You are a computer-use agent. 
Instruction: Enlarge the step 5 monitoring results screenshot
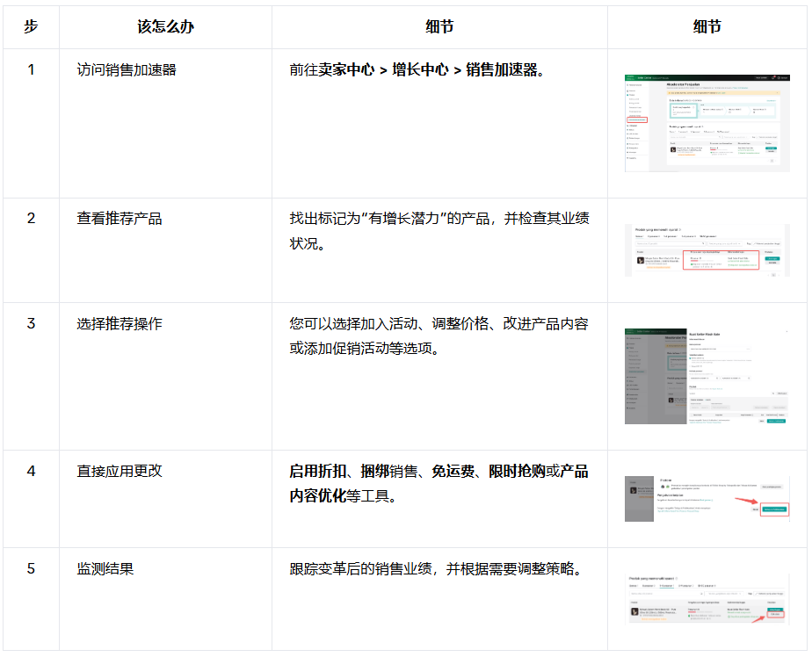(x=707, y=599)
